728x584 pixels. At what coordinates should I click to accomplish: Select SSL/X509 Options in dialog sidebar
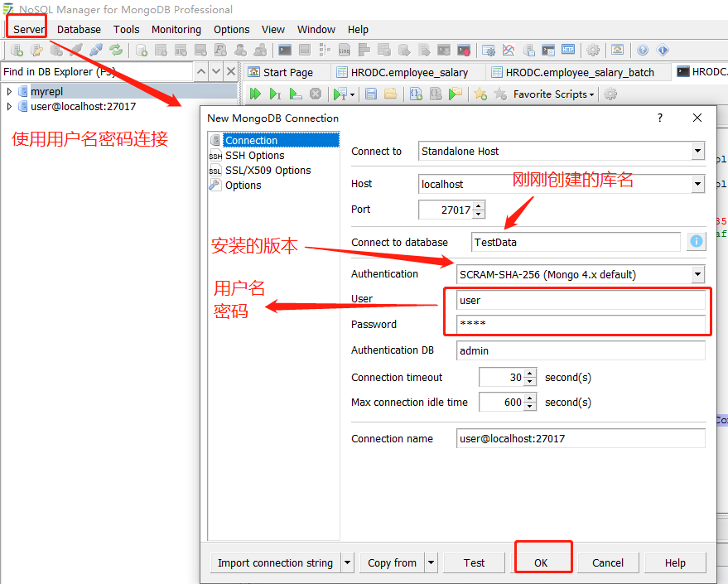pyautogui.click(x=268, y=171)
